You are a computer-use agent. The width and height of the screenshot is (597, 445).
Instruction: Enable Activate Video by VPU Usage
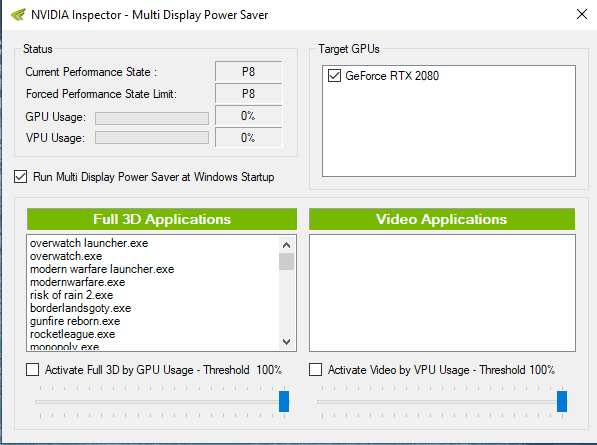315,370
